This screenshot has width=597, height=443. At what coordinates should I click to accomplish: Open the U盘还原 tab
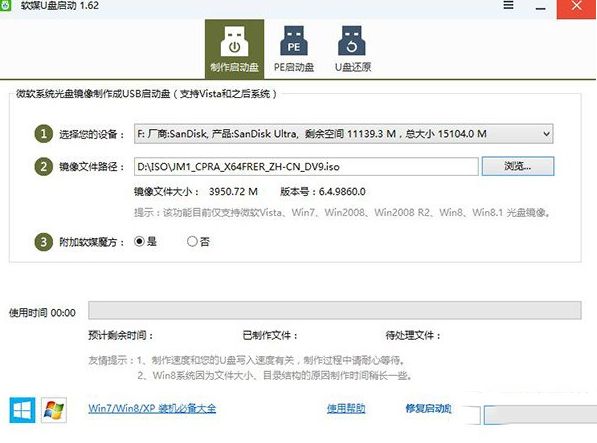[353, 49]
